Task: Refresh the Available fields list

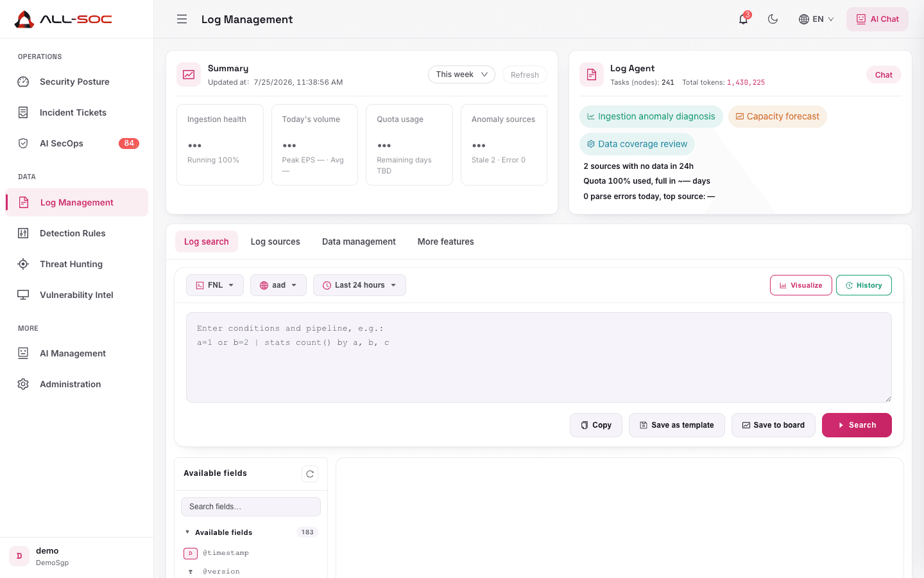Action: pos(310,474)
